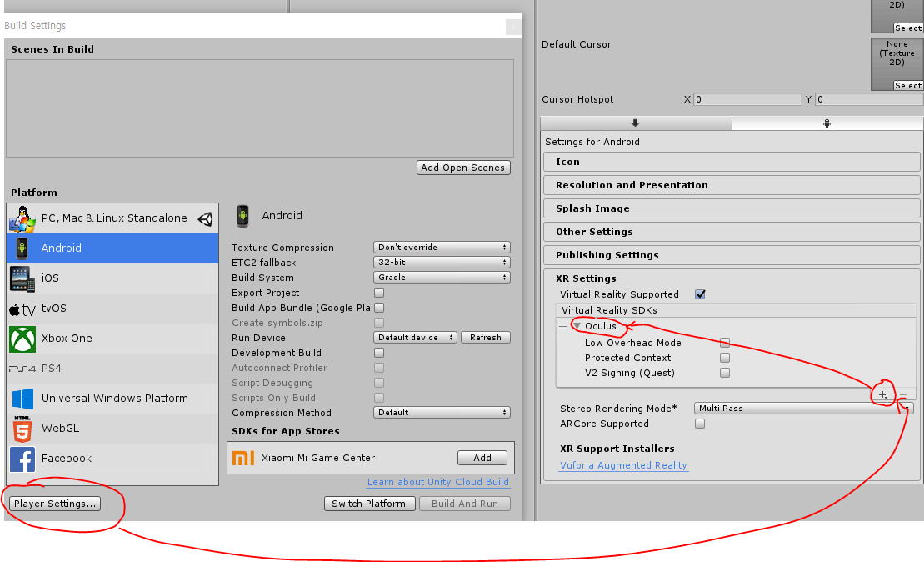Viewport: 924px width, 562px height.
Task: Expand Other Settings section
Action: point(732,232)
